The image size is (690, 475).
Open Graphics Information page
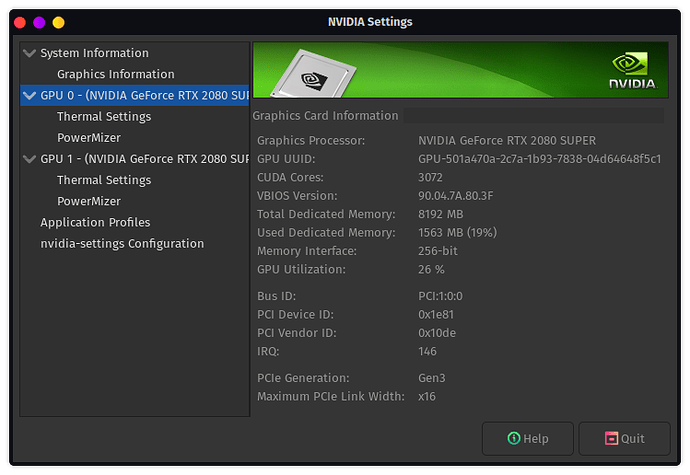[x=116, y=74]
